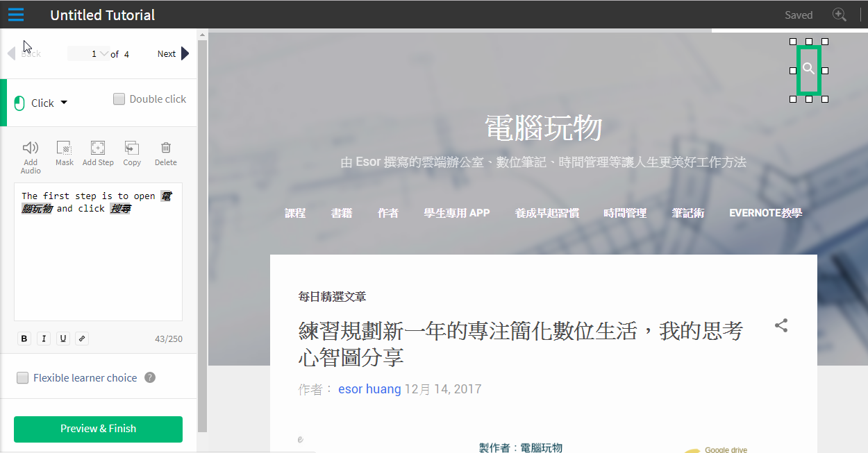Click the zoom magnifier icon beside Saved
Image resolution: width=868 pixels, height=453 pixels.
point(839,15)
